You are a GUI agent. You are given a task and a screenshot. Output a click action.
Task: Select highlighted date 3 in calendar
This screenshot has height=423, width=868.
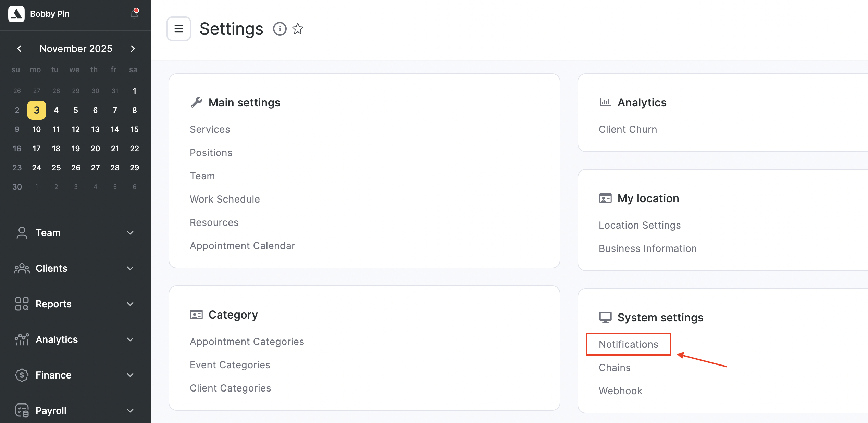tap(37, 110)
